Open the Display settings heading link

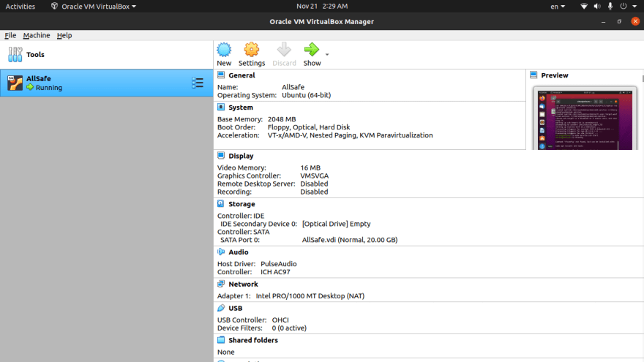tap(241, 156)
